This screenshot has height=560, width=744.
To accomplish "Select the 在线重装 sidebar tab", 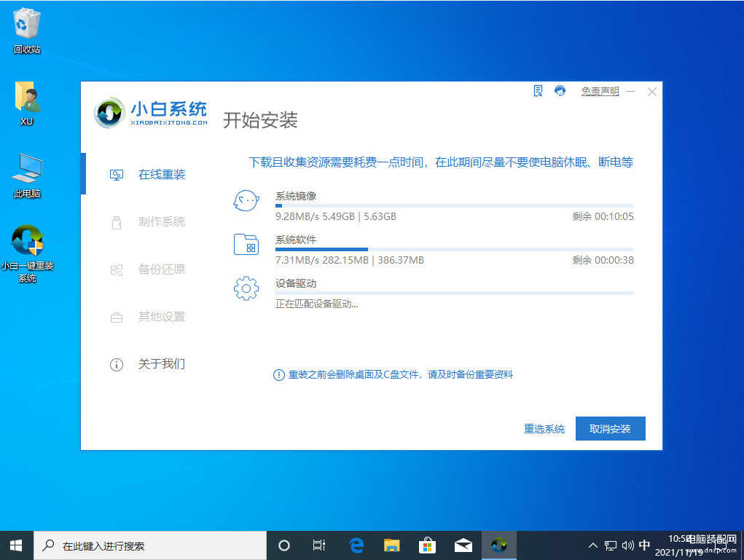I will tap(148, 175).
